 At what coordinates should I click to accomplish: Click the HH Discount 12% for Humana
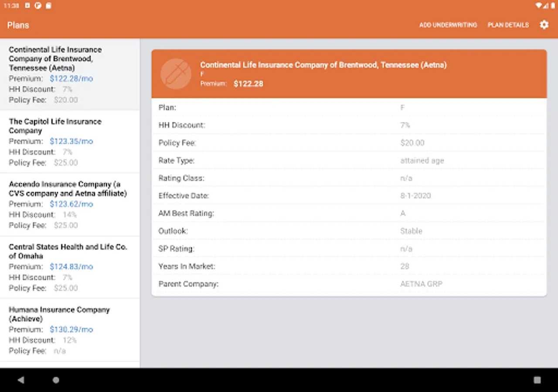(x=70, y=340)
